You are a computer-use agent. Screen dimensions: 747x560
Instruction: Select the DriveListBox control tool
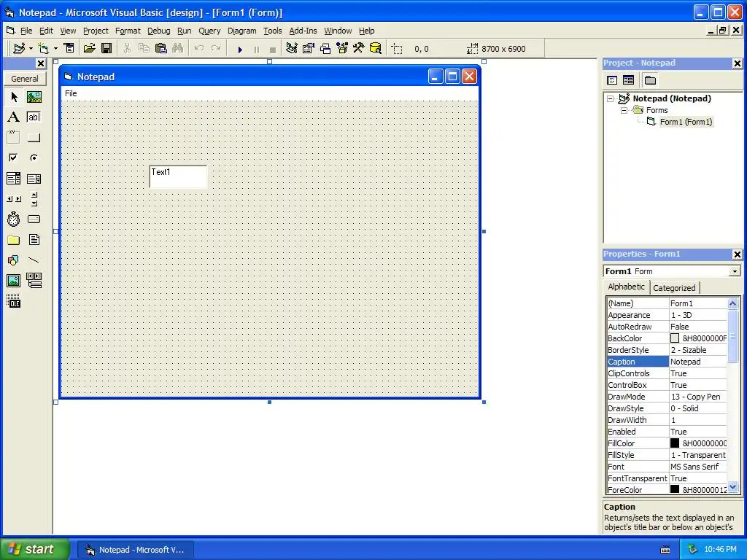(x=34, y=219)
